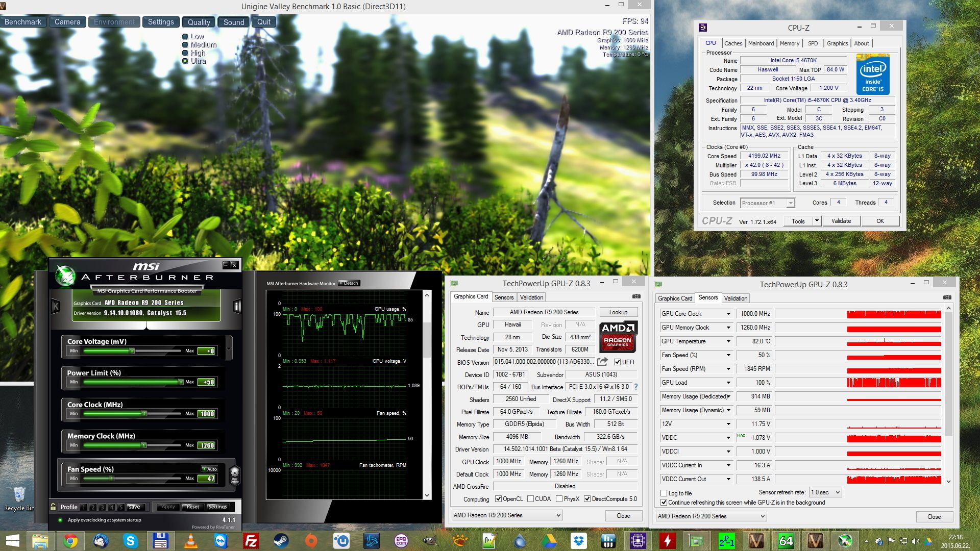Image resolution: width=980 pixels, height=551 pixels.
Task: Select Medium quality option
Action: [199, 45]
